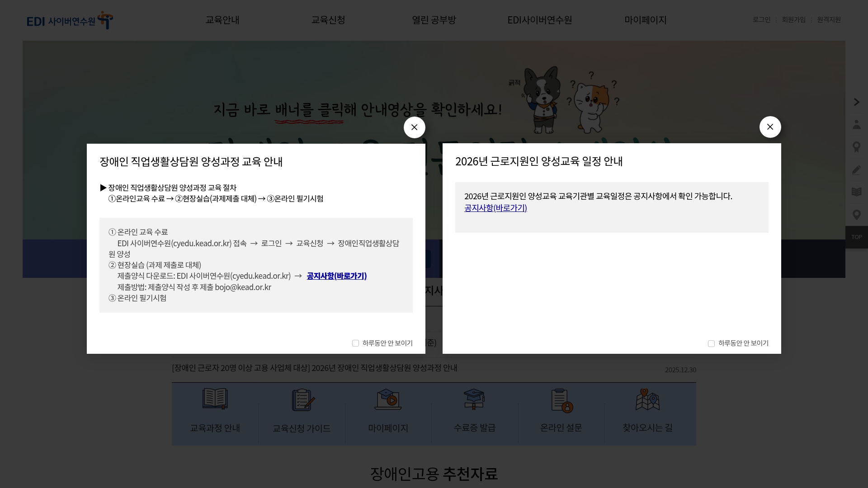Click the location pin icon in sidebar
The height and width of the screenshot is (488, 868).
coord(857,215)
